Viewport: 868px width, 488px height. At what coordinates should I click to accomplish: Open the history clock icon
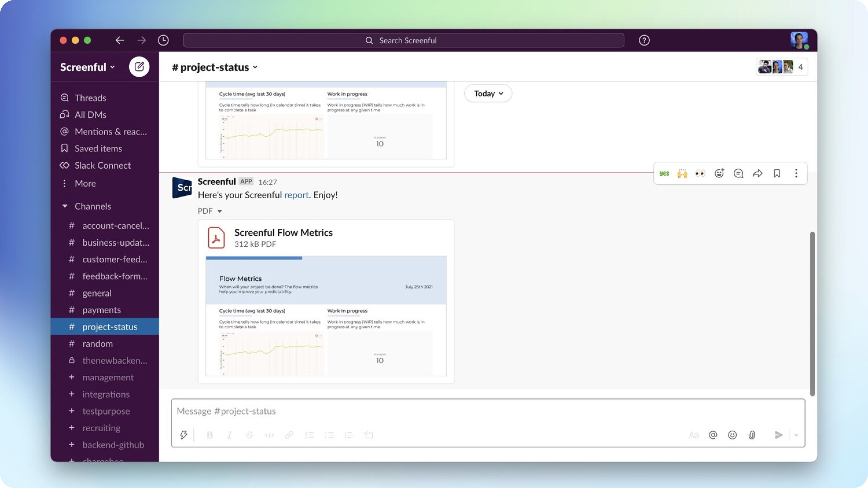163,40
